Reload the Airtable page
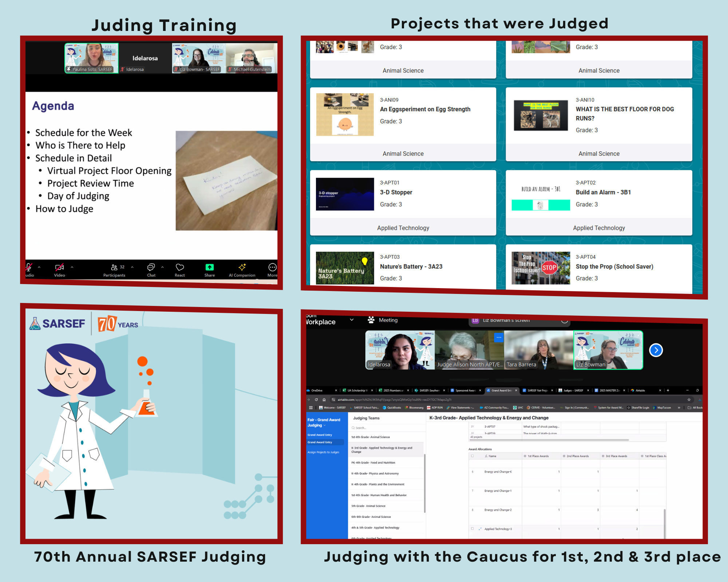Image resolution: width=728 pixels, height=582 pixels. tap(316, 399)
